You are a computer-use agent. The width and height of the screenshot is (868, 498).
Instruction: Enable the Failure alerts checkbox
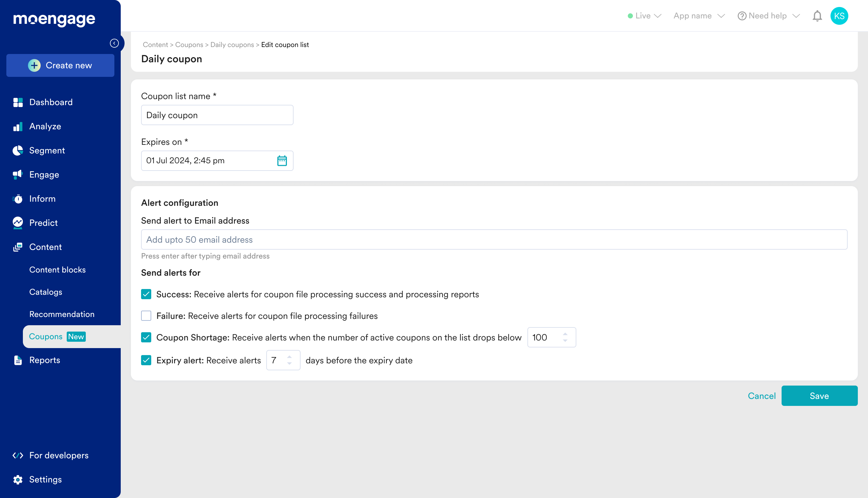pyautogui.click(x=146, y=316)
